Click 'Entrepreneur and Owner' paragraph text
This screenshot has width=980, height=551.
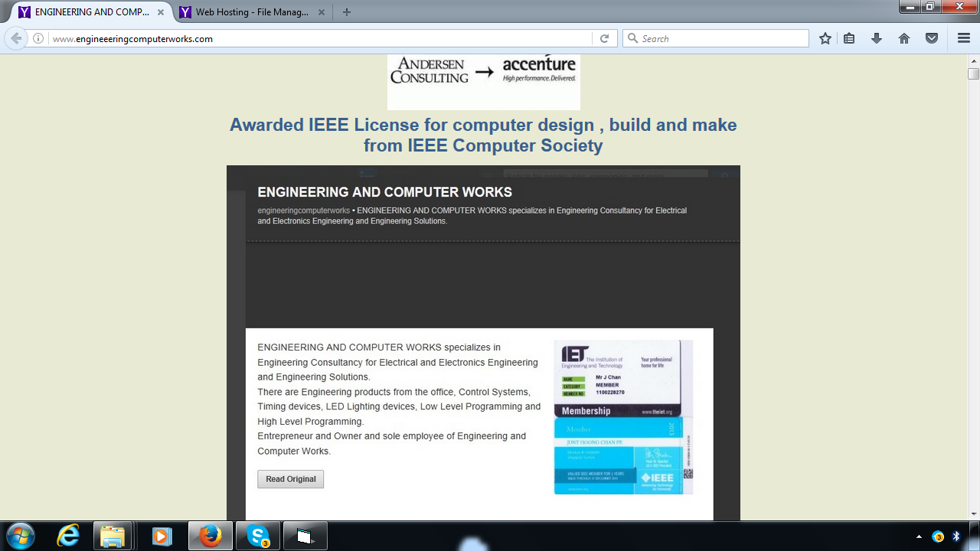click(392, 443)
